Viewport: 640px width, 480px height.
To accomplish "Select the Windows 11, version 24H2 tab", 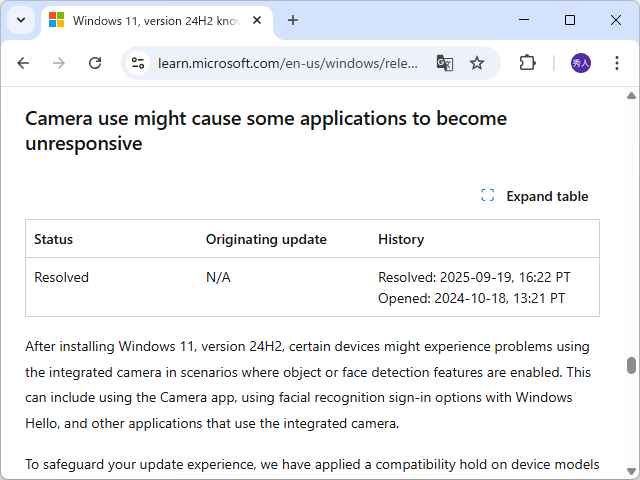I will tap(157, 21).
